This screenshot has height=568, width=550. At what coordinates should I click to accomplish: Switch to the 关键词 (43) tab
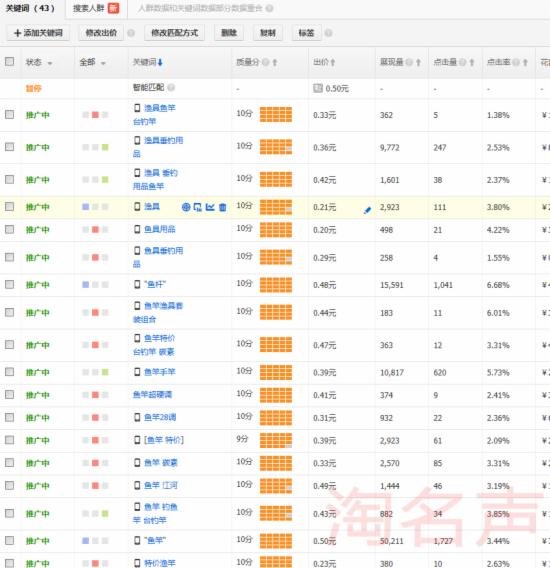[31, 8]
